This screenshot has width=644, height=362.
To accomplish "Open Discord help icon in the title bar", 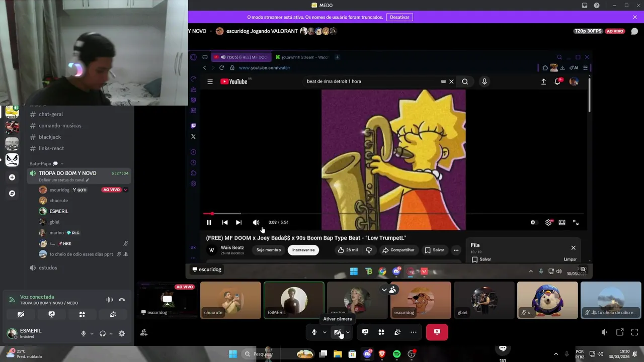I will point(597,6).
